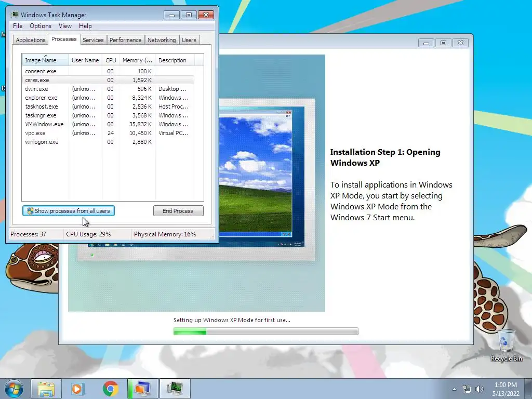532x399 pixels.
Task: Open the Options menu in Task Manager
Action: click(41, 26)
